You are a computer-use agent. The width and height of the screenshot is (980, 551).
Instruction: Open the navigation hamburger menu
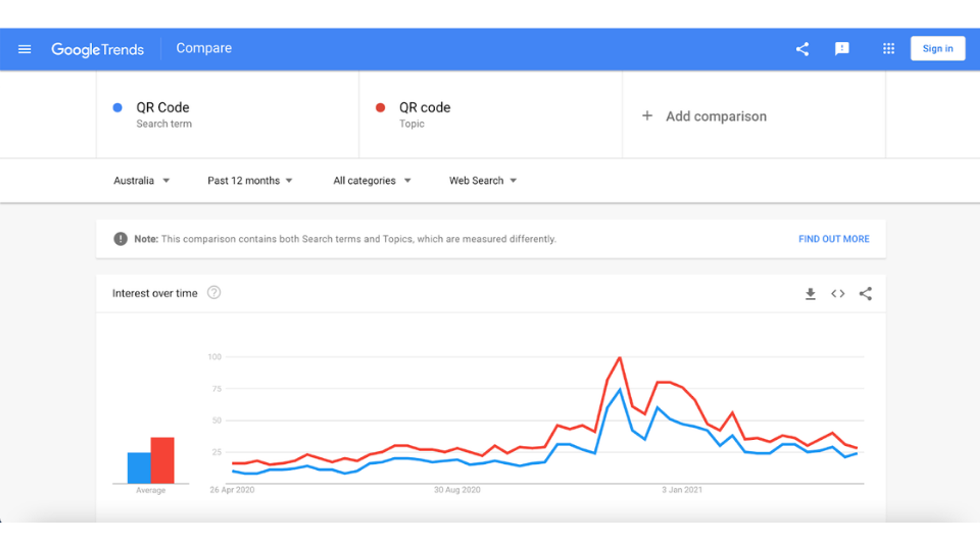pos(24,49)
